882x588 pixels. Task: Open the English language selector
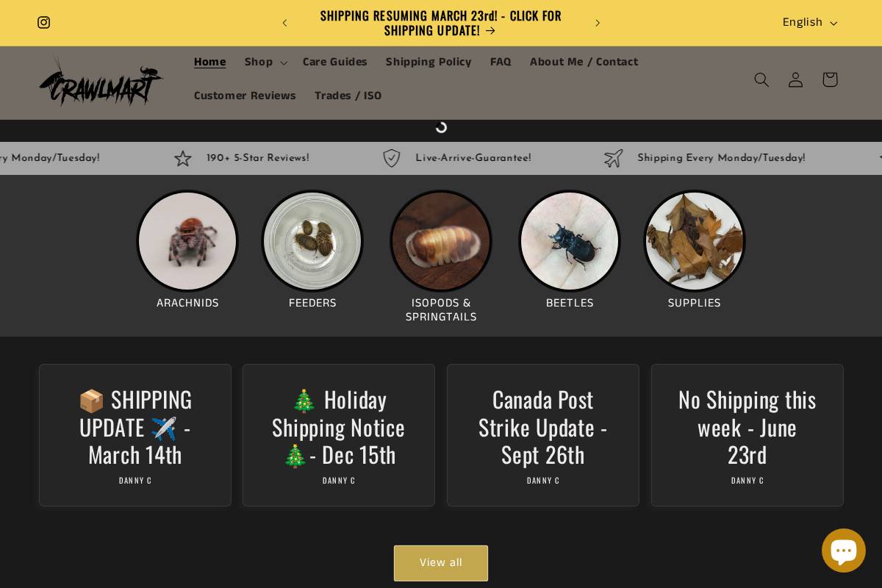(x=809, y=23)
